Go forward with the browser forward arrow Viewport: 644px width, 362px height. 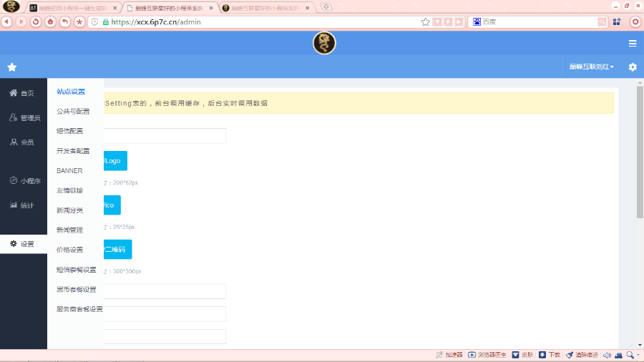tap(21, 21)
